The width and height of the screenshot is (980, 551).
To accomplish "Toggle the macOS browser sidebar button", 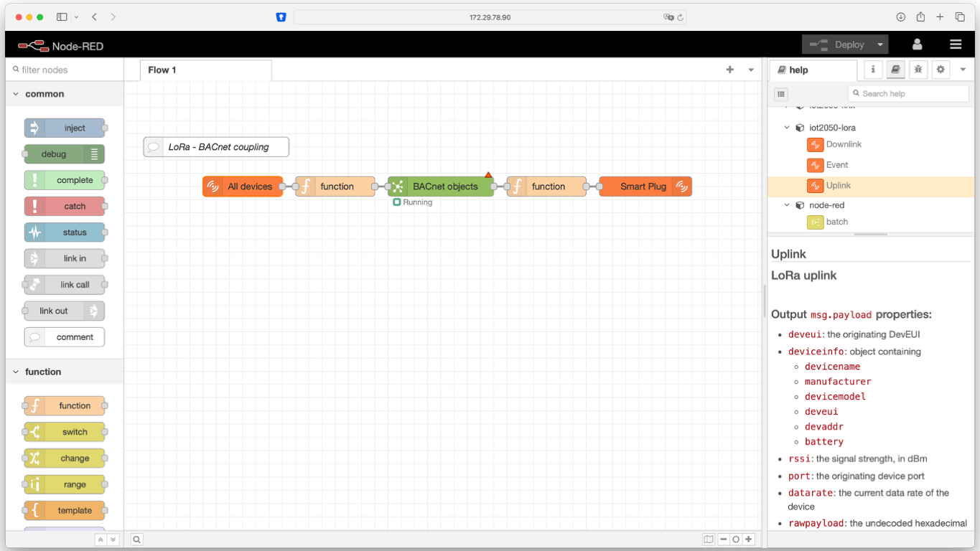I will (62, 17).
